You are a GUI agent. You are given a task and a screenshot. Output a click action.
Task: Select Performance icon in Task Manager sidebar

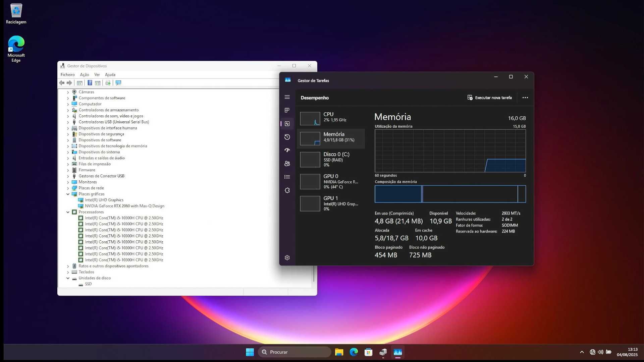(287, 124)
